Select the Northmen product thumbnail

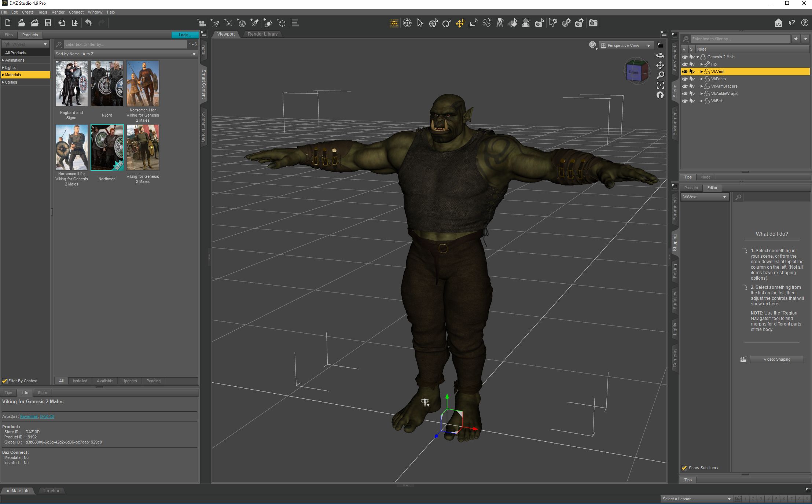pyautogui.click(x=107, y=147)
